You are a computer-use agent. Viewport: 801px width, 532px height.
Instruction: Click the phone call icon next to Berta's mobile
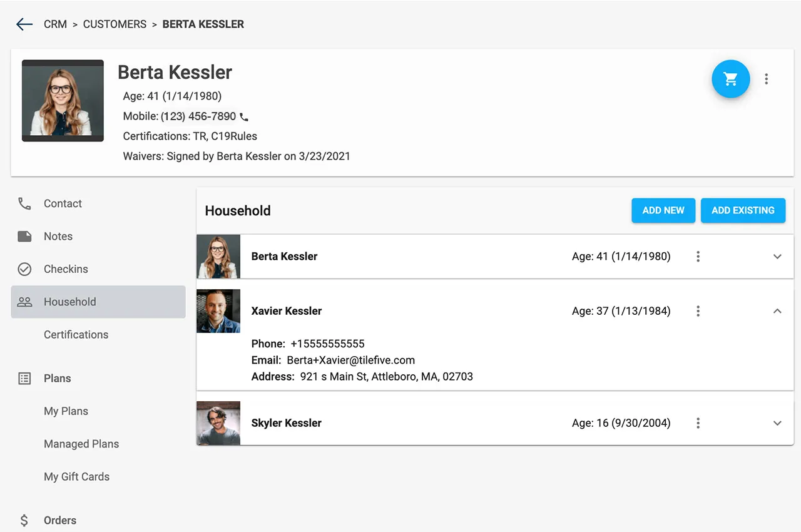243,116
